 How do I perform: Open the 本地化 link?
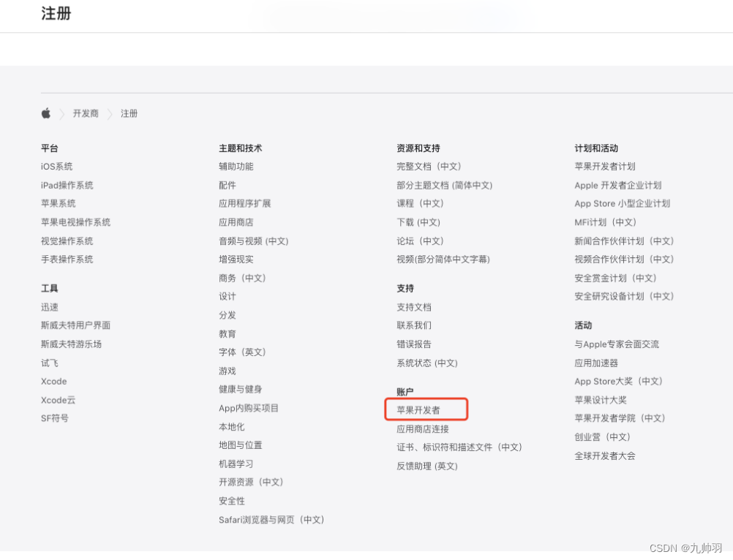click(x=231, y=427)
